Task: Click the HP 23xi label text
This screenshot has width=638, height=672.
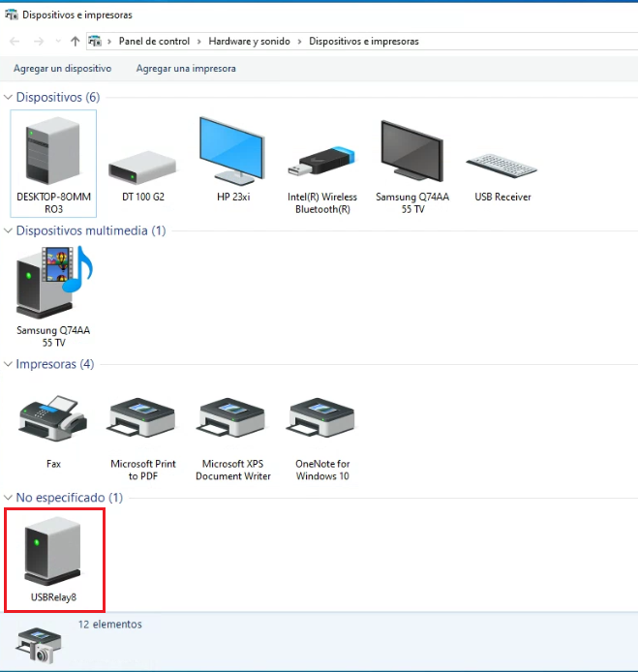Action: (233, 197)
